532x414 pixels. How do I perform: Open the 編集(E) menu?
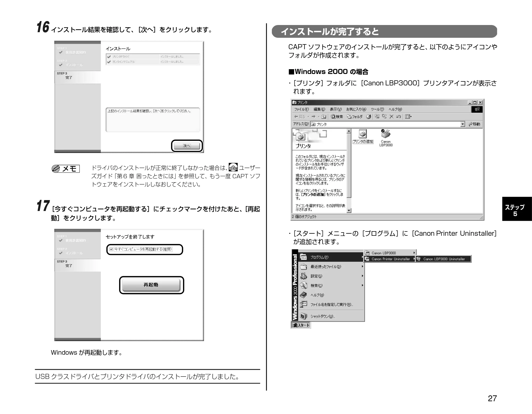pyautogui.click(x=319, y=109)
